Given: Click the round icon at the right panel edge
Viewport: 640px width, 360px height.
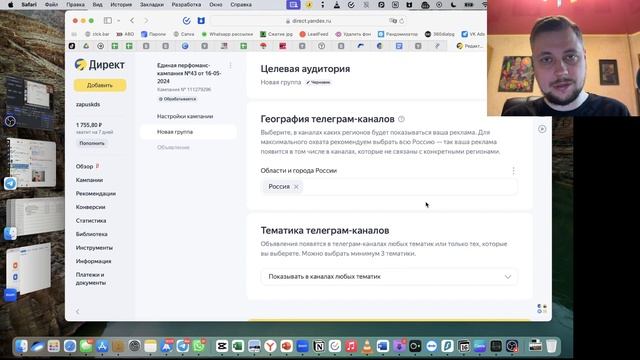Looking at the screenshot, I should (x=542, y=129).
